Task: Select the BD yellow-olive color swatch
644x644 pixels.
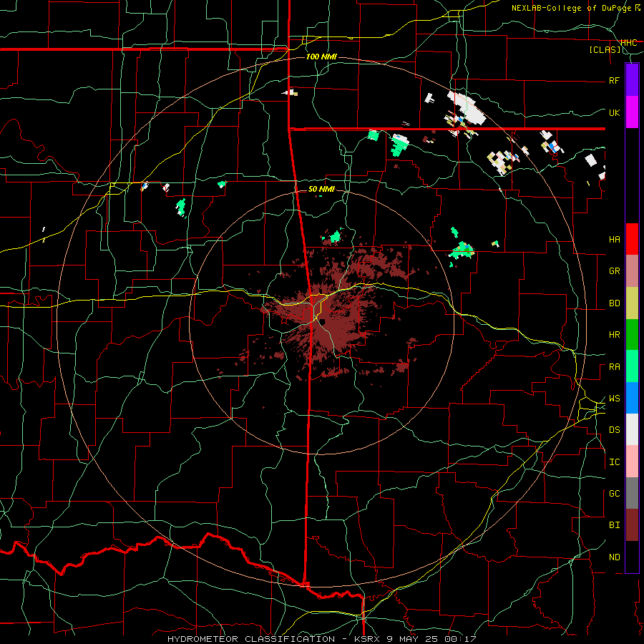Action: [x=632, y=303]
